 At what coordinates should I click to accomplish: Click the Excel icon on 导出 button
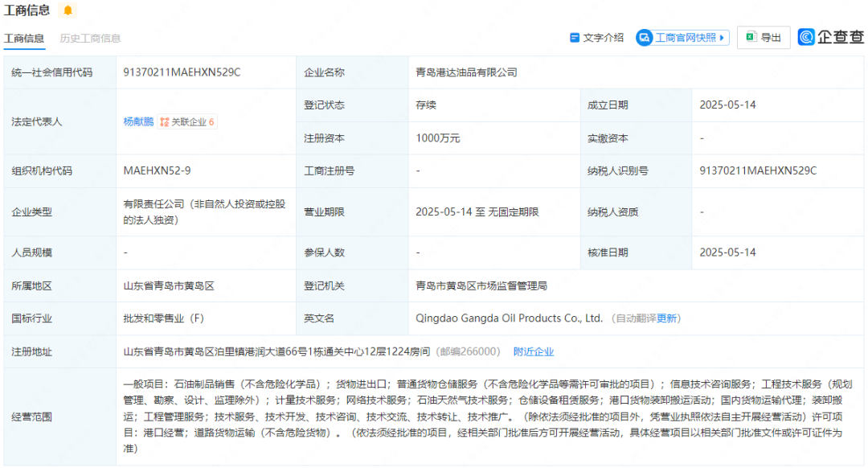(x=751, y=37)
